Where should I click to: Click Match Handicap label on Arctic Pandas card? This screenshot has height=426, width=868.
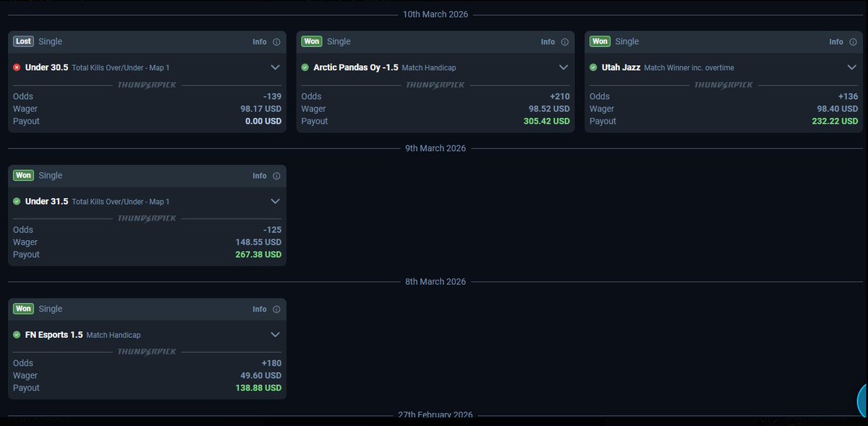click(430, 68)
